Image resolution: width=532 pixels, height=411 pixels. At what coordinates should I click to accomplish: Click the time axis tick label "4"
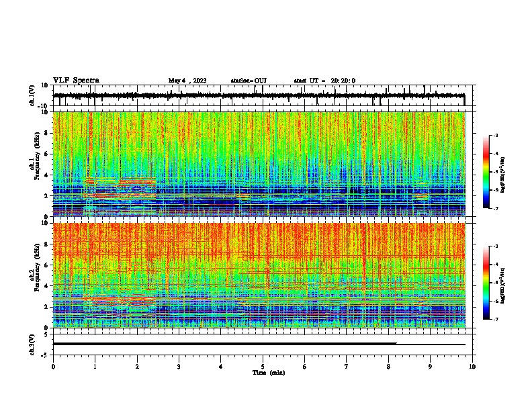(x=221, y=367)
